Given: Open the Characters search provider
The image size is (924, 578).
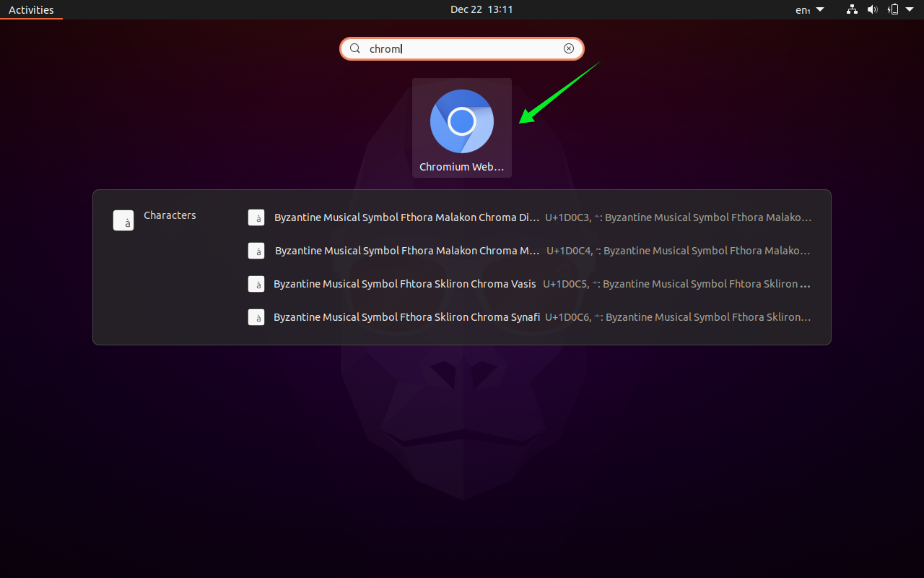Looking at the screenshot, I should coord(155,220).
